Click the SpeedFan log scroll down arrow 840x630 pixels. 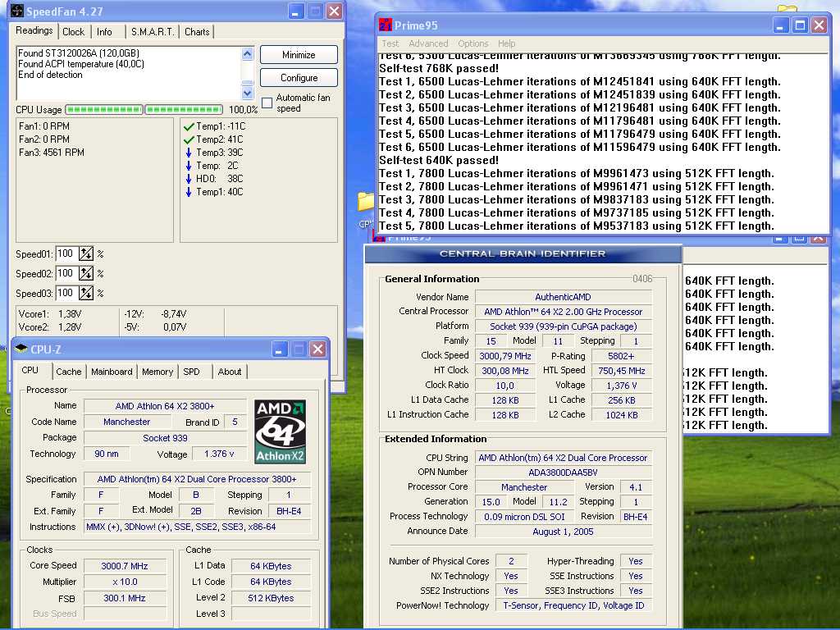click(x=247, y=94)
